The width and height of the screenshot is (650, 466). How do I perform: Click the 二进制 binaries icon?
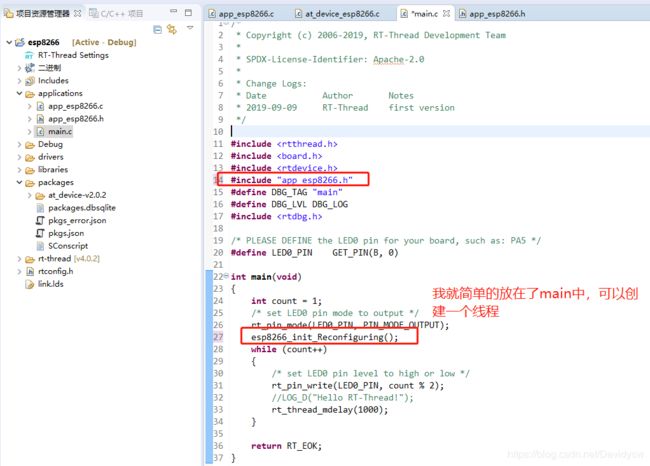pyautogui.click(x=29, y=68)
